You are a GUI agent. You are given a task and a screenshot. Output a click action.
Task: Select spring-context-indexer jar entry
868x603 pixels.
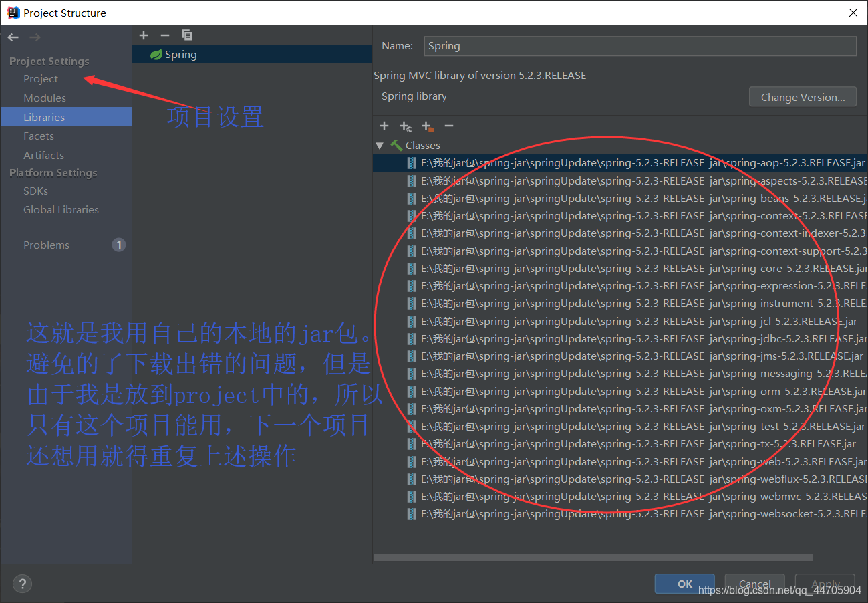(620, 233)
